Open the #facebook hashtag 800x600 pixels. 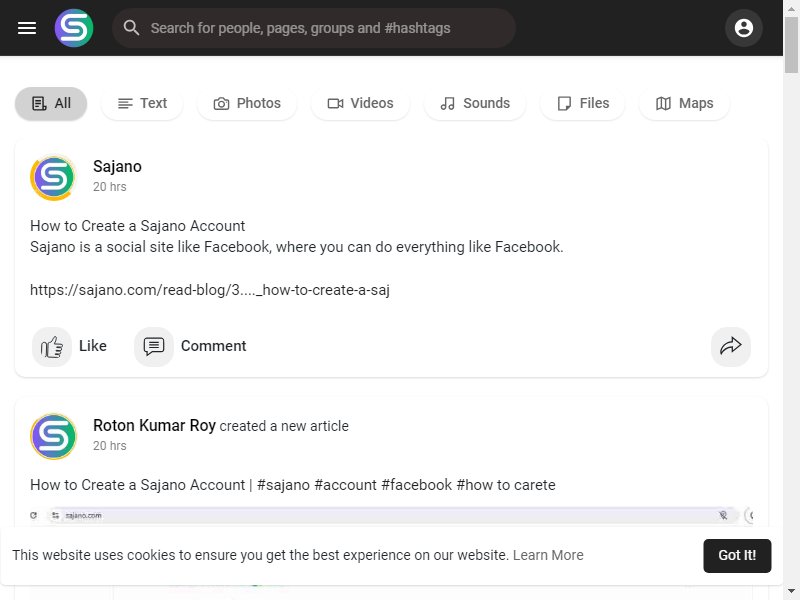pyautogui.click(x=417, y=485)
